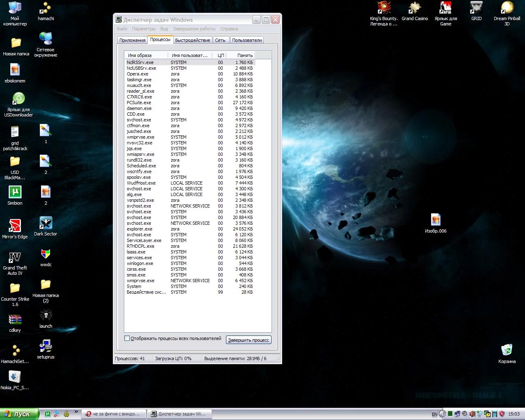
Task: Switch to the Быстродействие tab
Action: pyautogui.click(x=192, y=40)
